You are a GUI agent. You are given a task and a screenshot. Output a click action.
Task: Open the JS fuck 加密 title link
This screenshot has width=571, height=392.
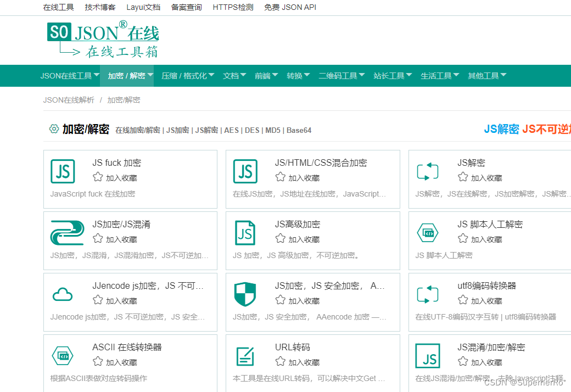tap(116, 163)
